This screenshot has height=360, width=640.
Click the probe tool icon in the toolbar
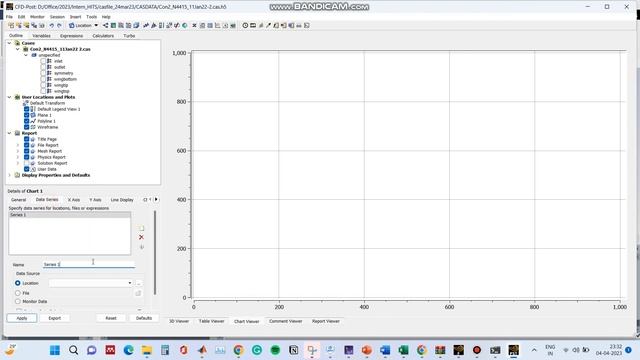point(268,25)
